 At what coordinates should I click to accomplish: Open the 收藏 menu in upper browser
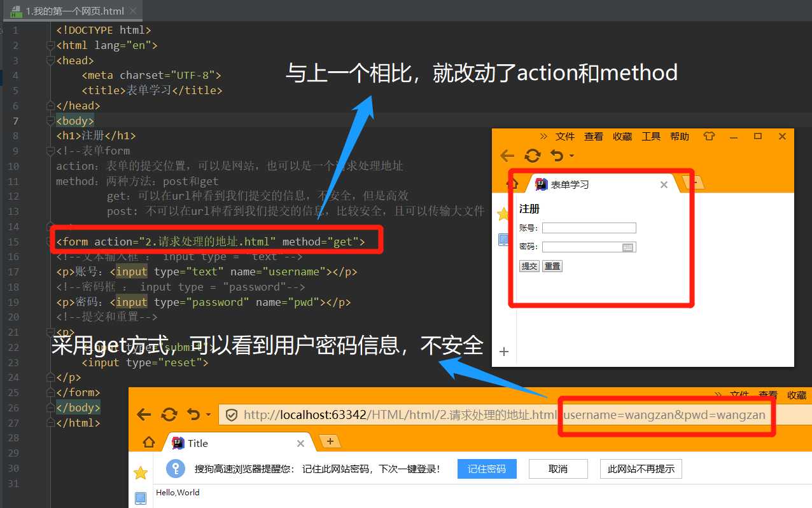622,137
